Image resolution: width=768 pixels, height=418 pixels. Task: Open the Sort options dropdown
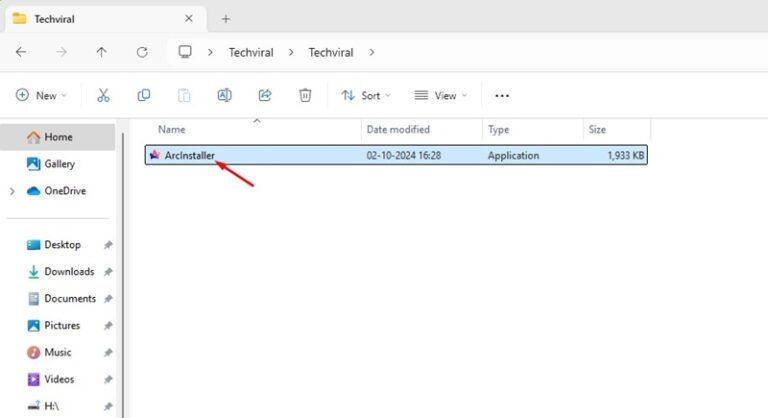(366, 96)
